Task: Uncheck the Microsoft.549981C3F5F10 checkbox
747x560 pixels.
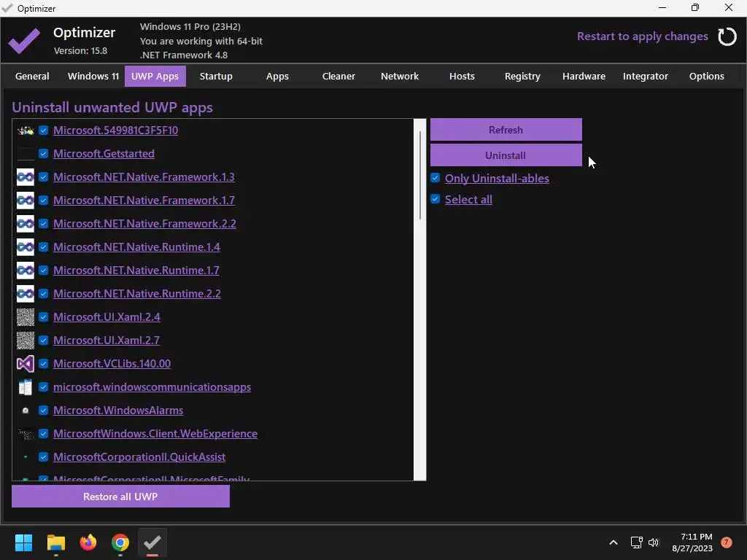Action: [x=43, y=130]
